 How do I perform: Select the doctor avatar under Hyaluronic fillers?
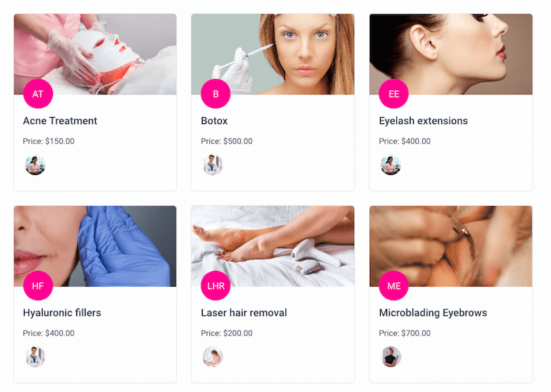(35, 357)
